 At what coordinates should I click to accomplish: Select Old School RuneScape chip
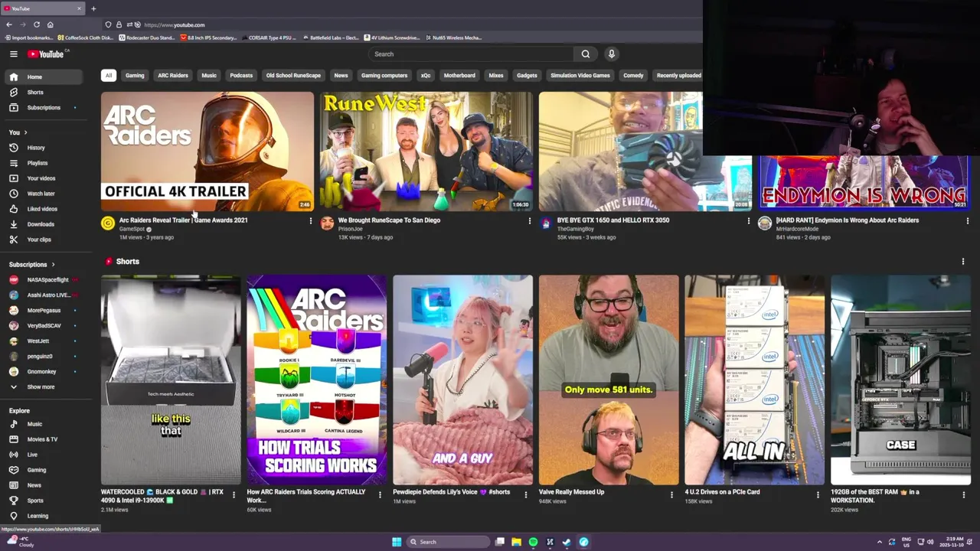pos(293,75)
